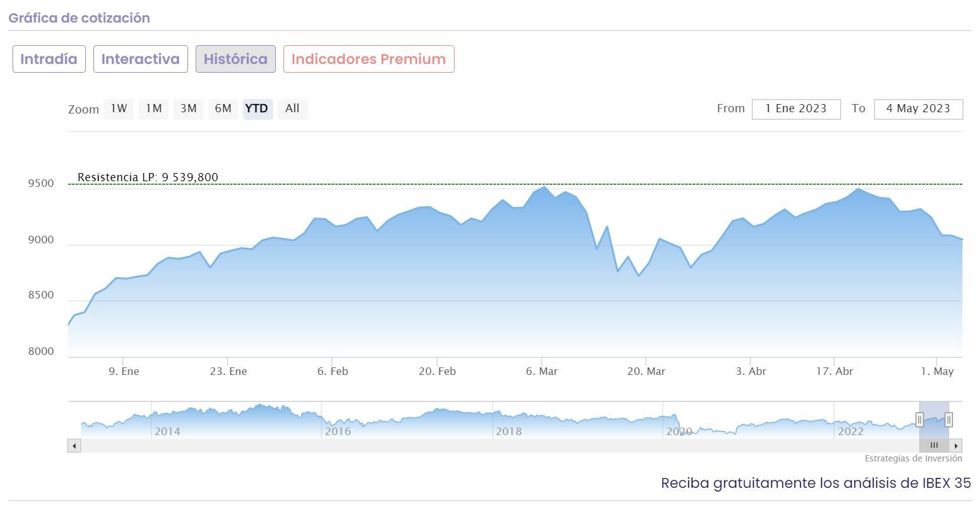Click the navigator scrollbar thumb grip

point(934,446)
